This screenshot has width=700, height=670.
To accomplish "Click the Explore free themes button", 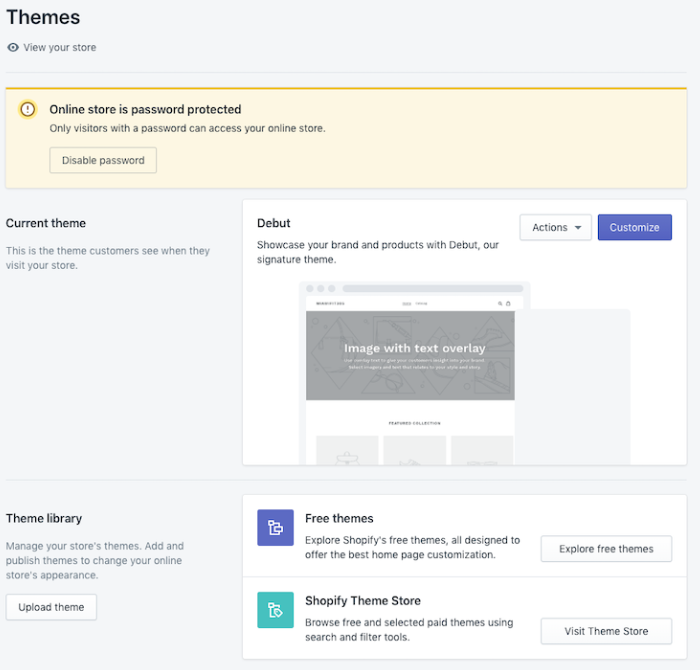I will [606, 548].
